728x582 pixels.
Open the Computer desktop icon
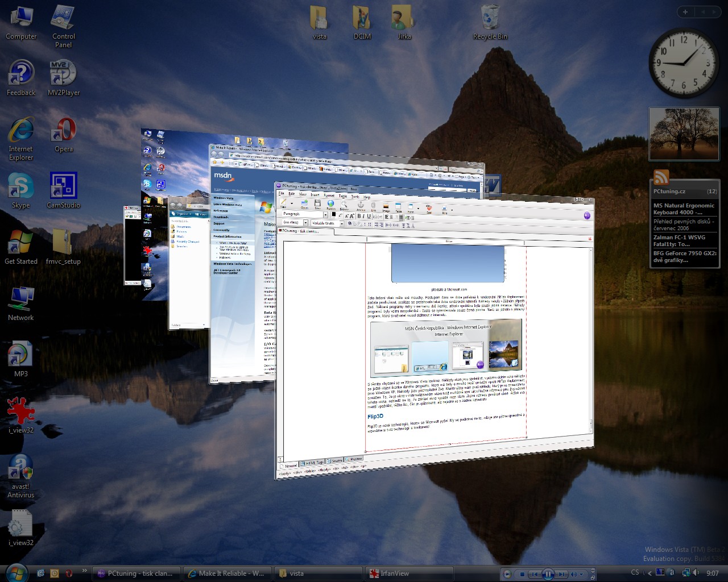(x=21, y=23)
